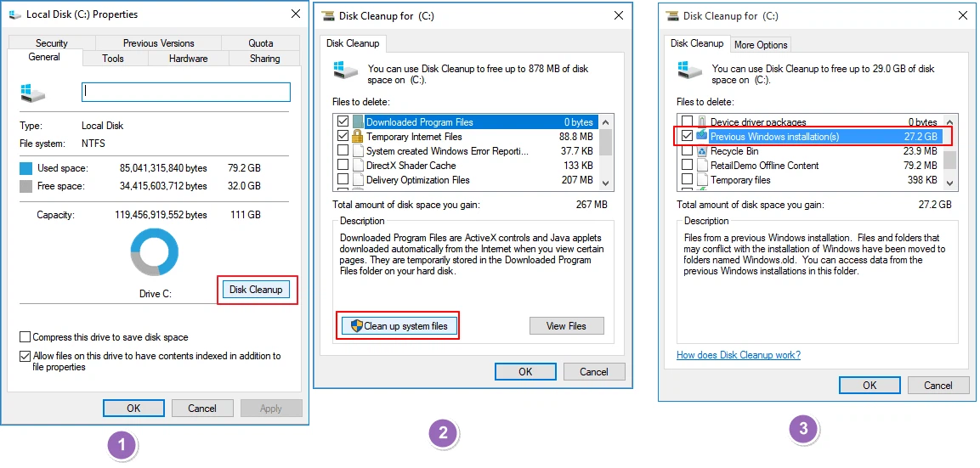Uncheck Previous Windows installation(s) checkbox
This screenshot has height=468, width=980.
click(687, 136)
